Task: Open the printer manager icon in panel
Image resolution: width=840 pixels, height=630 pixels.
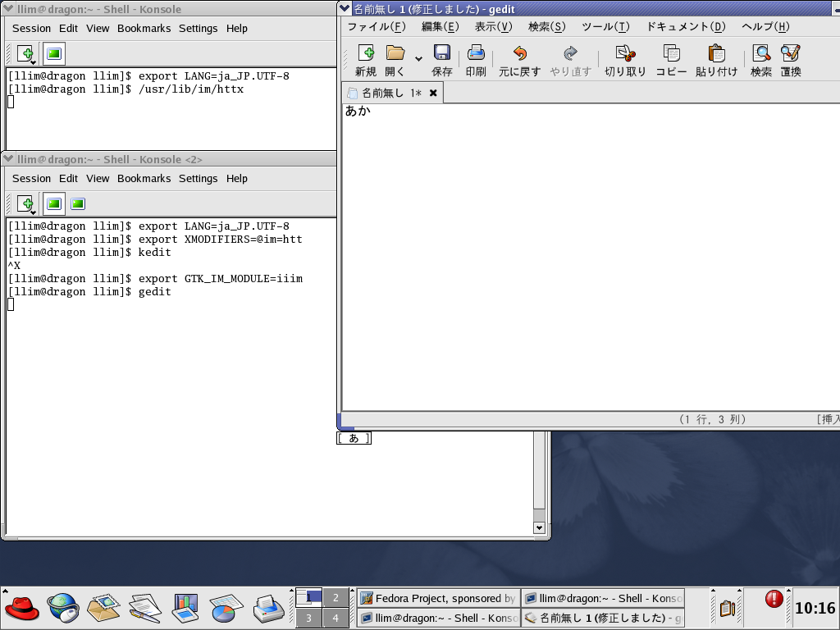Action: pos(268,609)
